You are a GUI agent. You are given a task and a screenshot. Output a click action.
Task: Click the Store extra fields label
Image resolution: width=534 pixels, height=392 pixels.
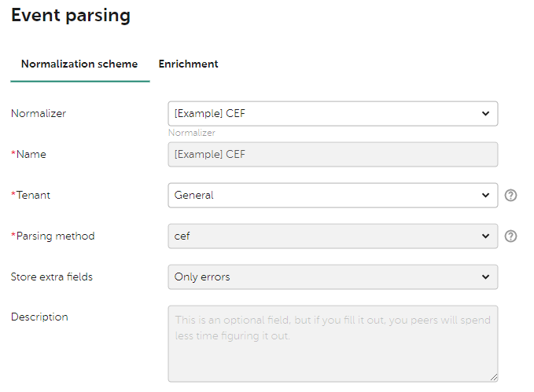click(52, 277)
